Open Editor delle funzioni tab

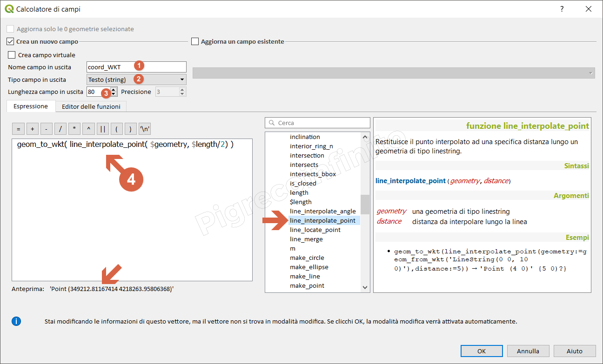(91, 106)
